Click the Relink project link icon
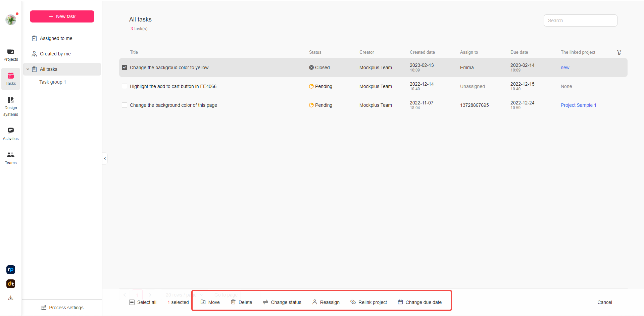Screen dimensions: 644x316 click(x=353, y=302)
